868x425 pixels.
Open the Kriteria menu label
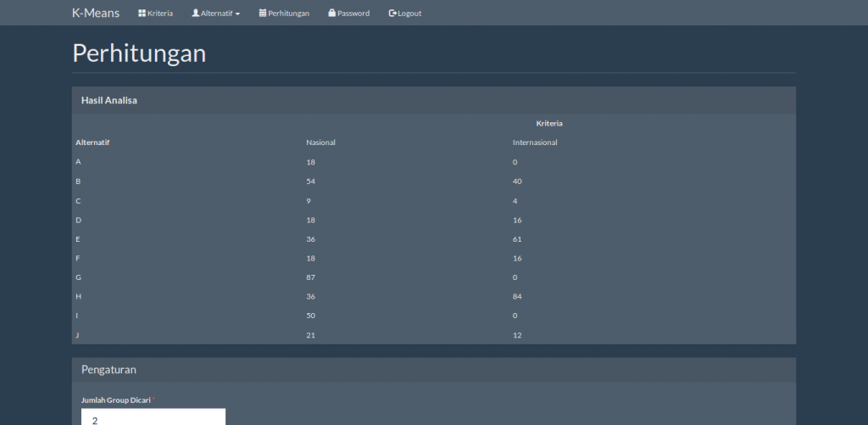[x=160, y=14]
